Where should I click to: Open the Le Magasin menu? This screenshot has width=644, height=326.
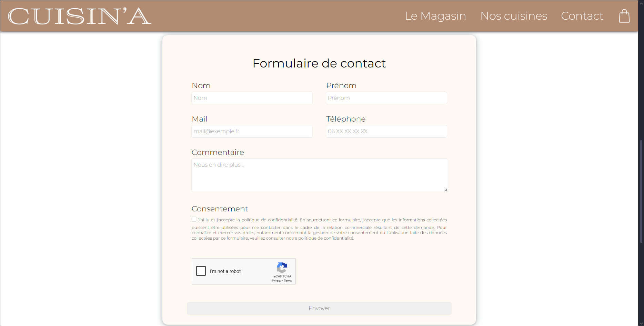pyautogui.click(x=435, y=16)
